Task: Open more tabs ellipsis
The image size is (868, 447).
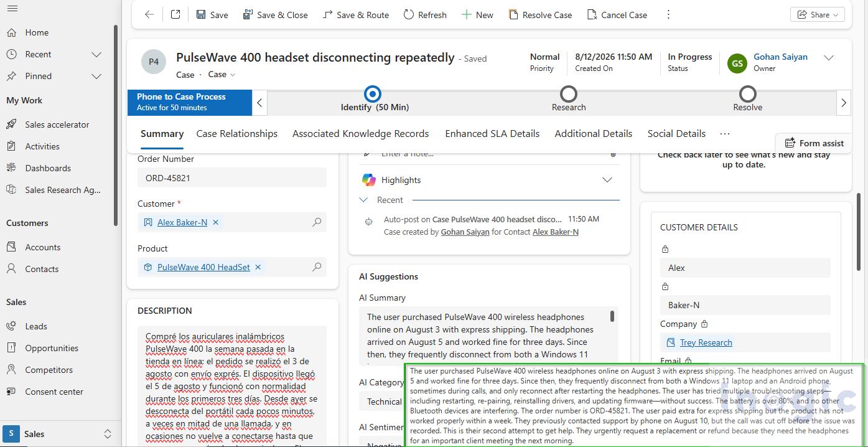Action: tap(725, 133)
